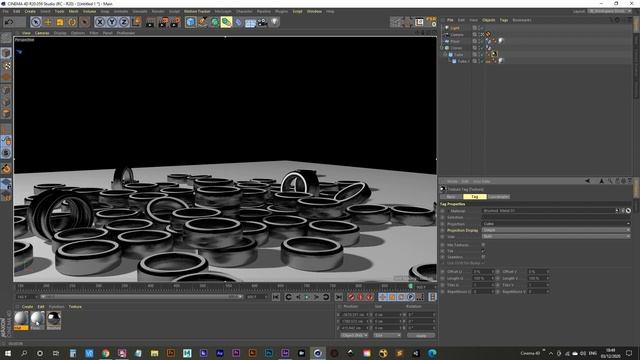Viewport: 640px width, 360px height.
Task: Click the back arrow in Attribute Manager
Action: pos(587,181)
